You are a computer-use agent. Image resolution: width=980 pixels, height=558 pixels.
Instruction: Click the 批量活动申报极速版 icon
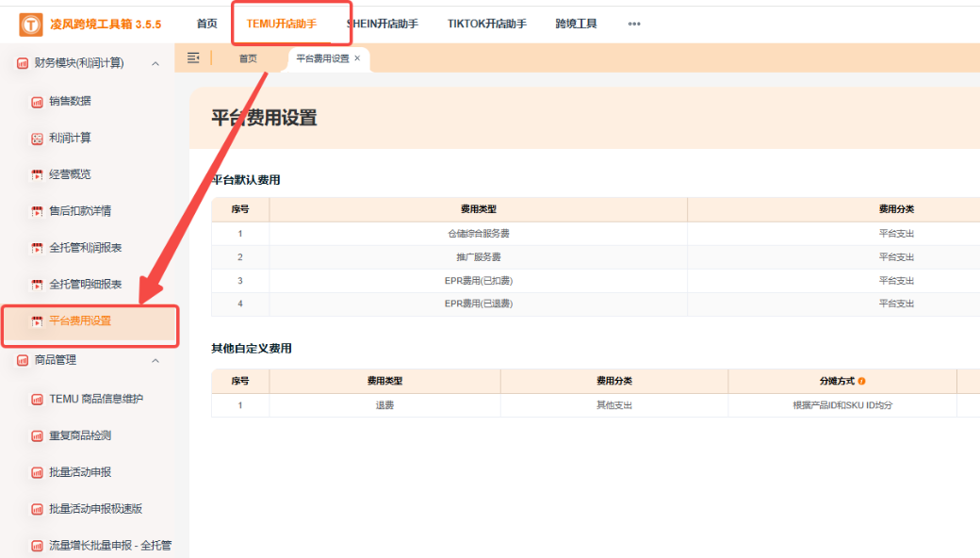point(37,509)
